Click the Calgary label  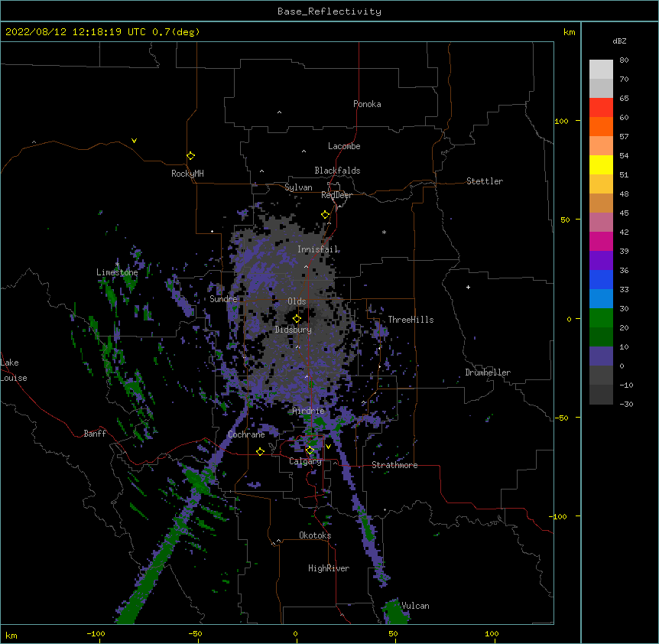[x=305, y=461]
